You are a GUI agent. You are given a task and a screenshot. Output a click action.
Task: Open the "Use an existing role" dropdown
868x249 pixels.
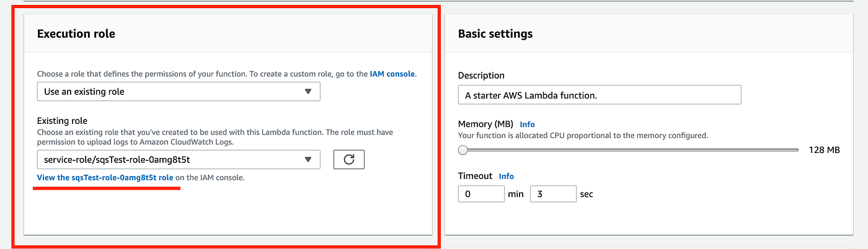[x=178, y=92]
